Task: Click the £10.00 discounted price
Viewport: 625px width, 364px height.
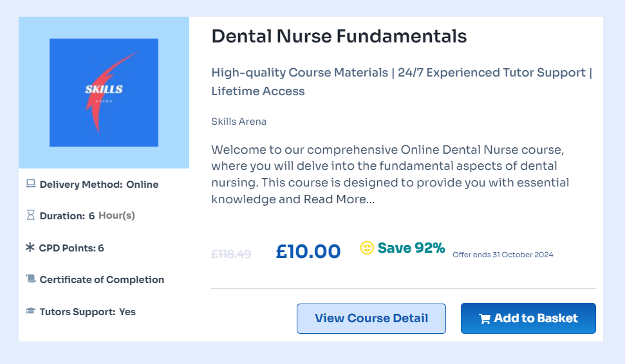Action: (x=308, y=251)
